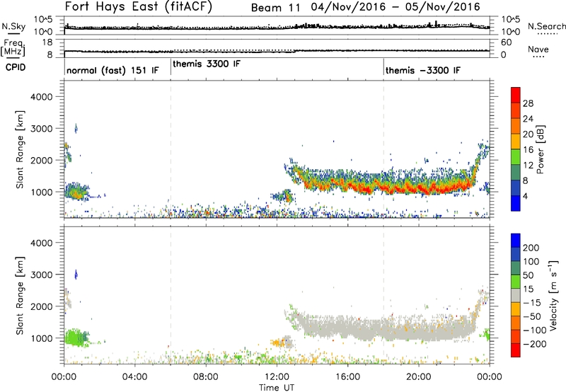This screenshot has width=566, height=392.
Task: Click the "Beam 11" label
Action: tap(275, 8)
